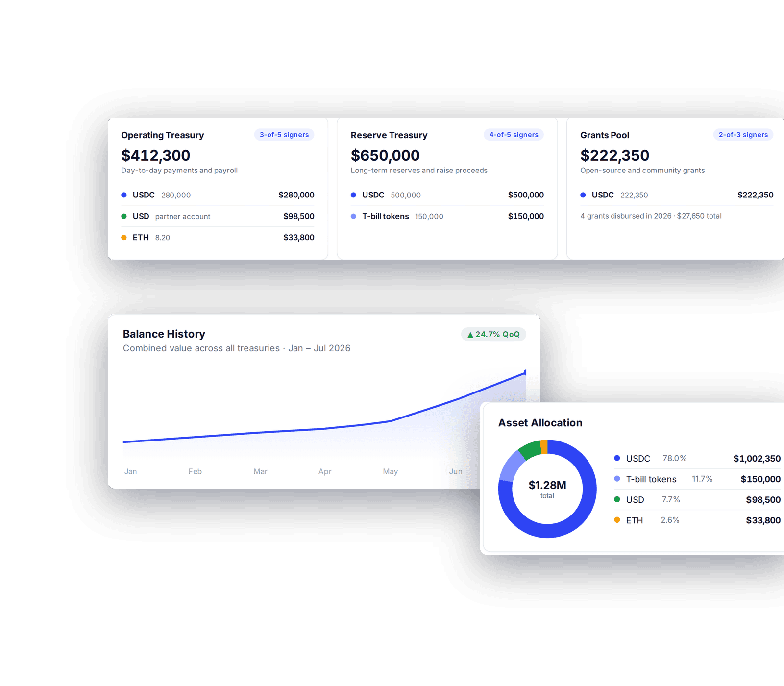The width and height of the screenshot is (784, 686).
Task: Open the Reserve Treasury $650,000 balance
Action: 385,155
